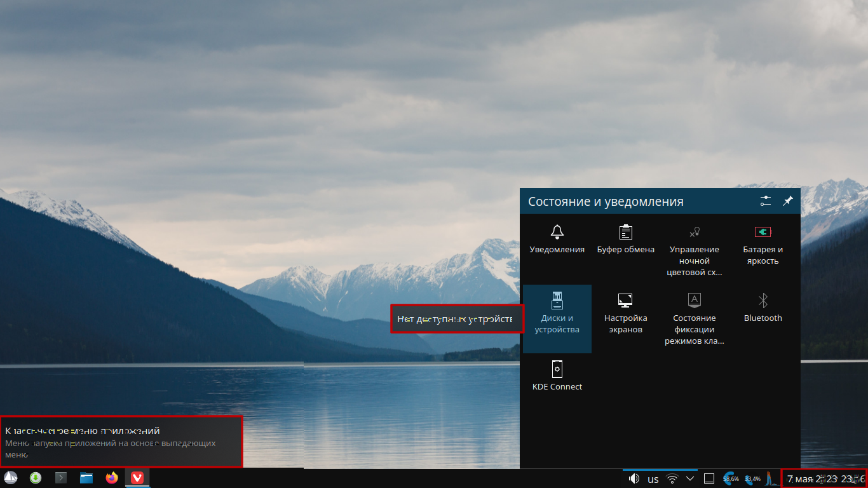The height and width of the screenshot is (488, 868).
Task: Click the show desktop square icon
Action: coord(710,478)
